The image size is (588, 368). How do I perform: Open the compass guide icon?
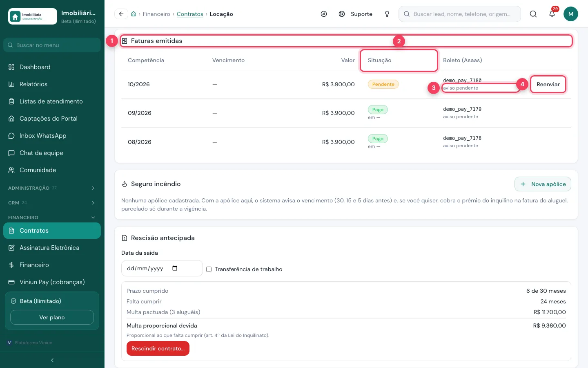click(324, 14)
